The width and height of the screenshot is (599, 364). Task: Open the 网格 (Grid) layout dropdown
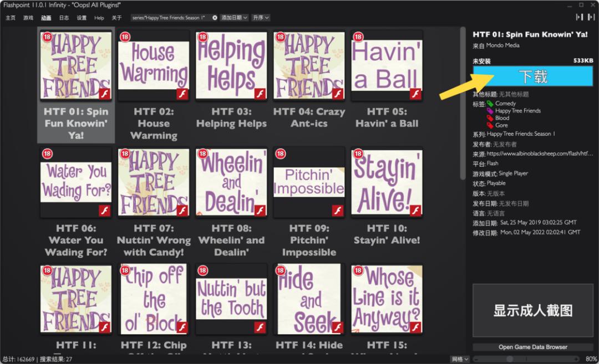coord(460,359)
